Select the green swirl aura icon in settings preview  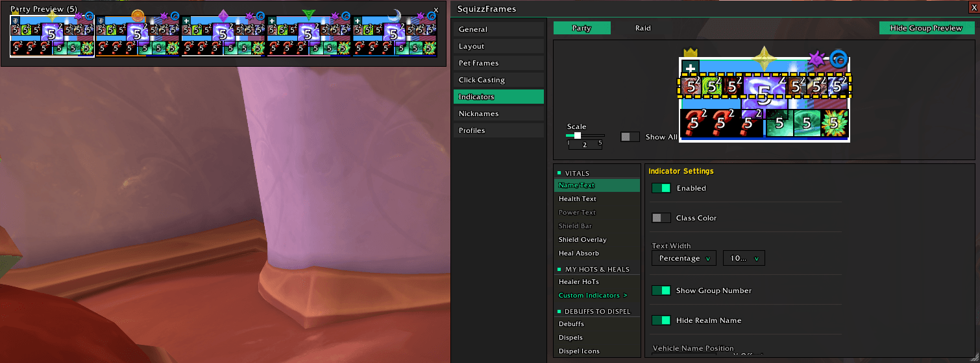click(x=713, y=86)
